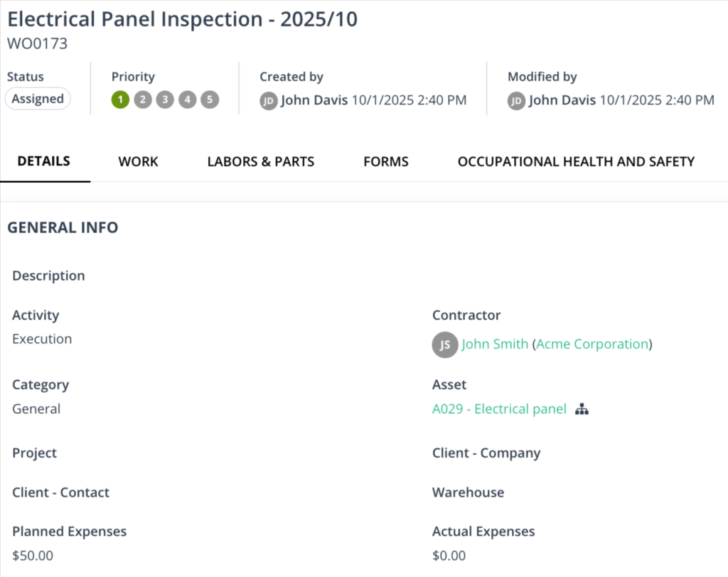728x577 pixels.
Task: Click the asset hierarchy tree icon
Action: click(582, 409)
